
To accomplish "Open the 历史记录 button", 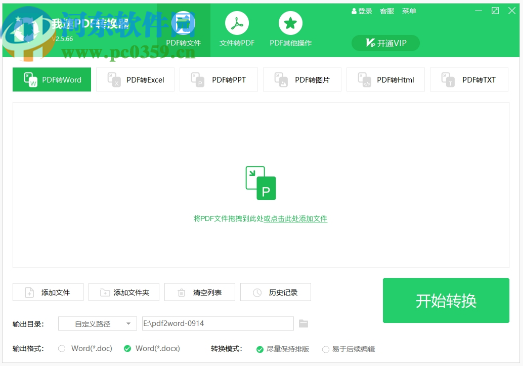I will 276,292.
